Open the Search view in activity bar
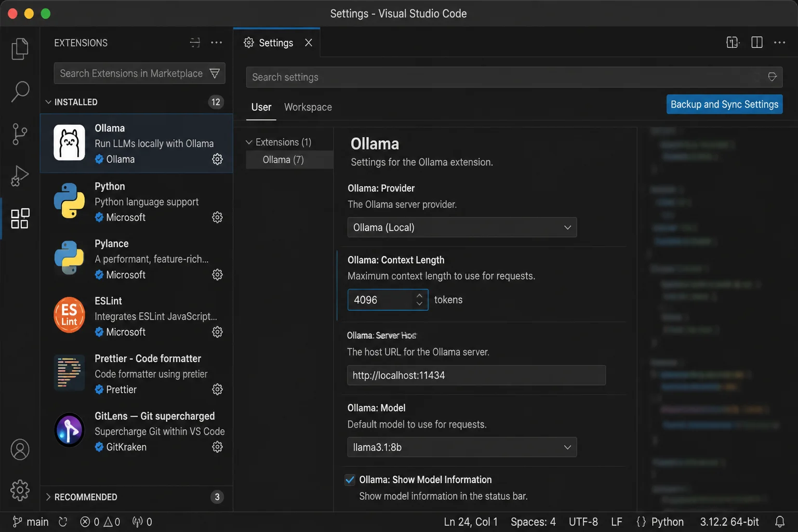The width and height of the screenshot is (798, 532). click(x=20, y=91)
